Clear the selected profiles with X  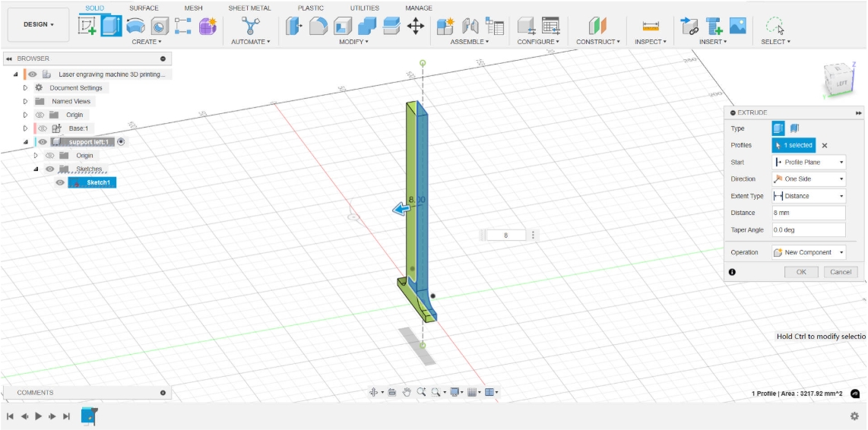pos(824,146)
